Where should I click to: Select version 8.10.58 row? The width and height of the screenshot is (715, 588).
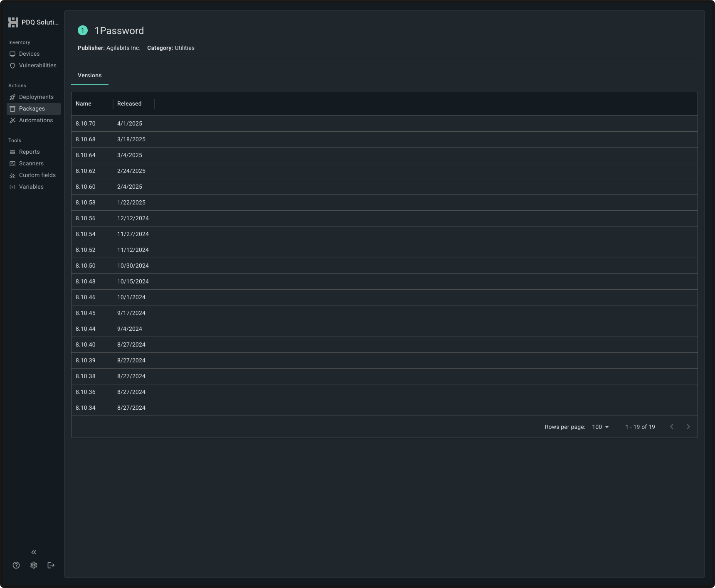pyautogui.click(x=385, y=203)
